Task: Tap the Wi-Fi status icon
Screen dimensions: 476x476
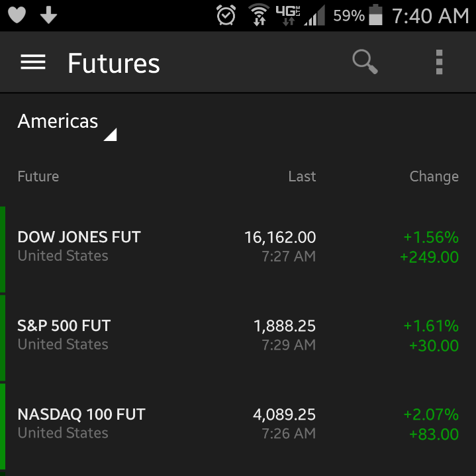Action: tap(259, 15)
